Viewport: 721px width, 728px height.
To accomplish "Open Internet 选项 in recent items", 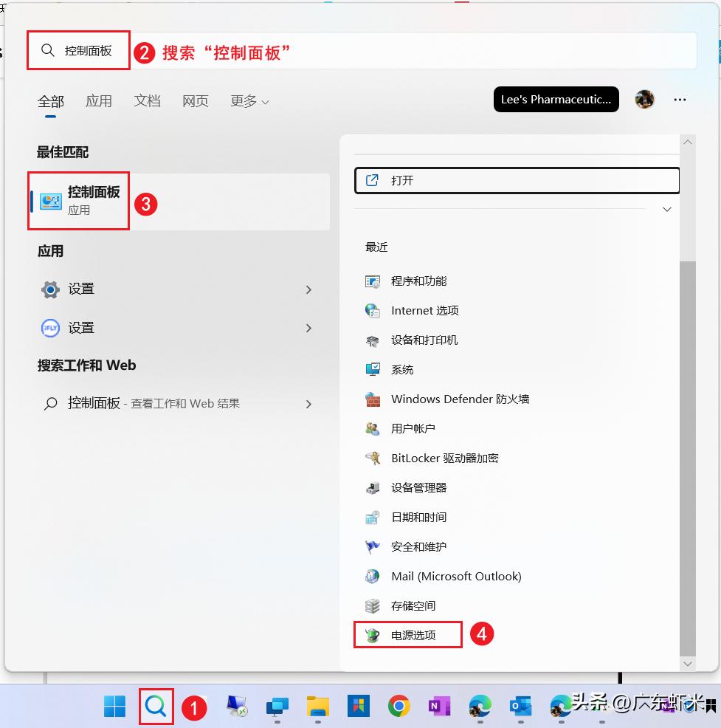I will pos(423,311).
